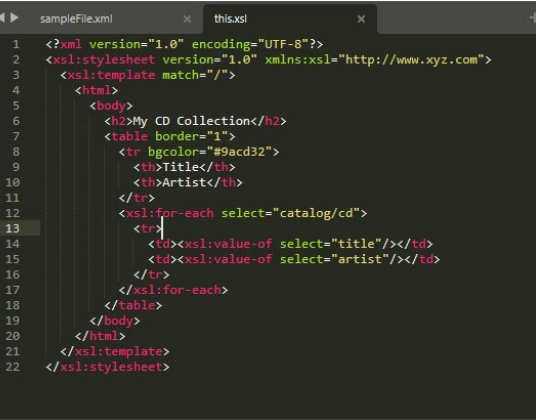The image size is (536, 420).
Task: Click the select="artist" attribute value
Action: 360,259
